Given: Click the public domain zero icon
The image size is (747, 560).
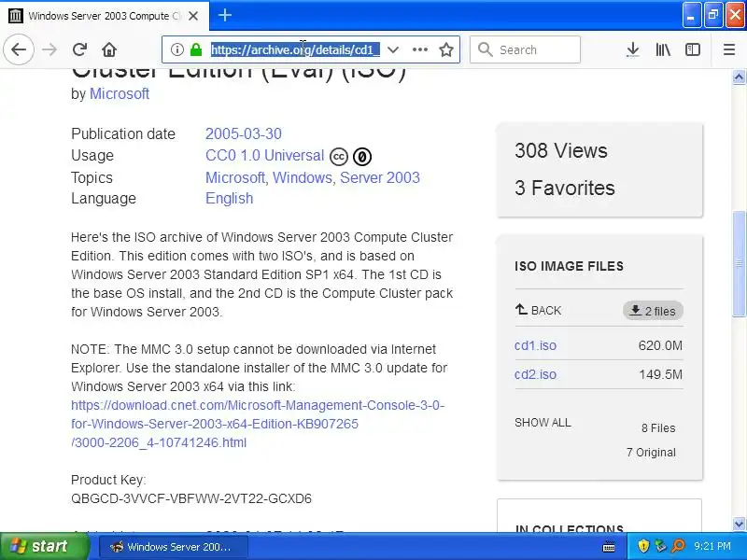Looking at the screenshot, I should 362,157.
